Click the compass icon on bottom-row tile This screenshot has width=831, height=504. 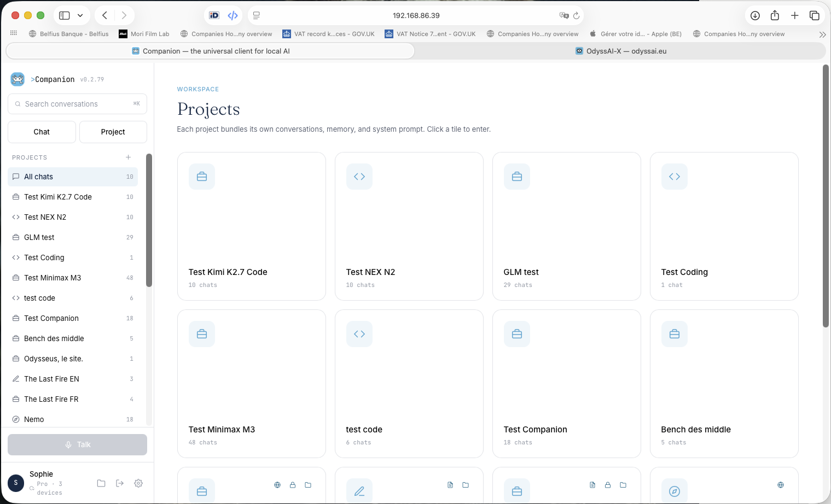click(675, 491)
